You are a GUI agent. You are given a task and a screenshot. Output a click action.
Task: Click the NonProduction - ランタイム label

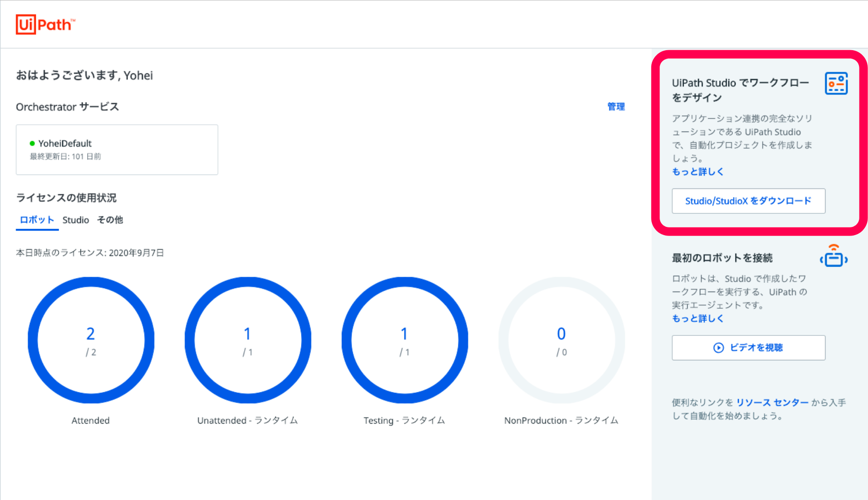click(x=561, y=420)
